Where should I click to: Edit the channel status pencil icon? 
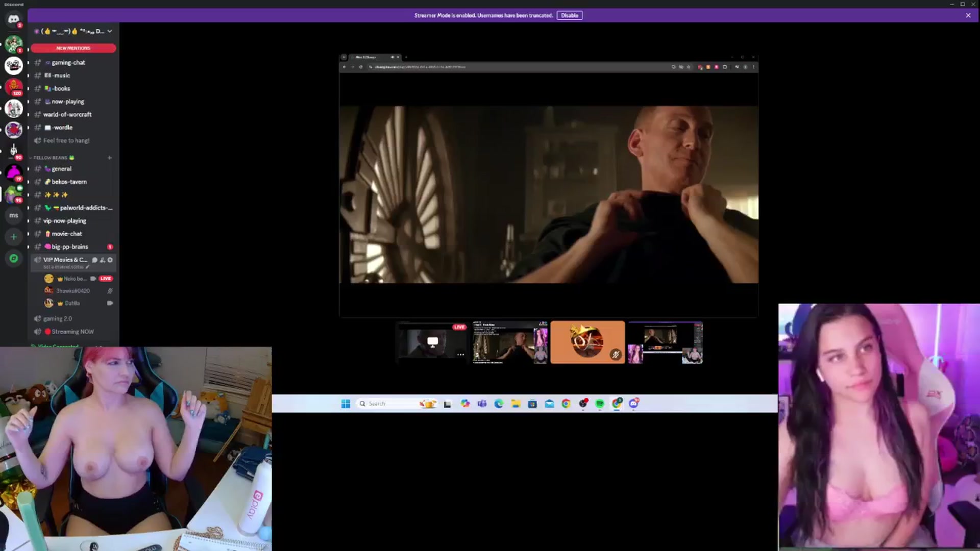[x=87, y=267]
